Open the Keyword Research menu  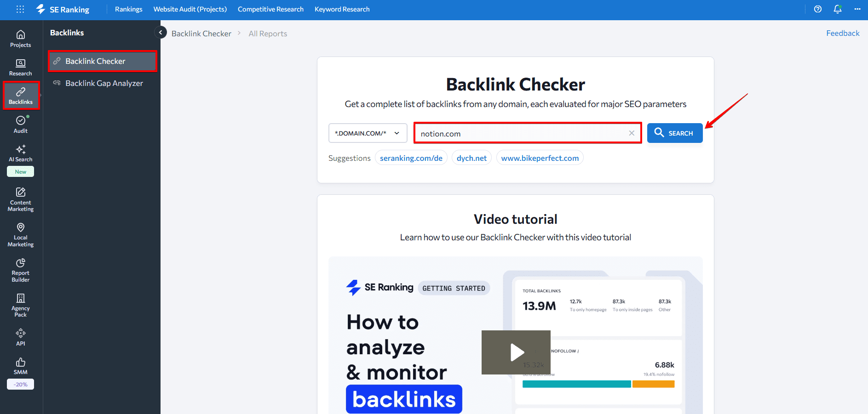click(x=342, y=9)
